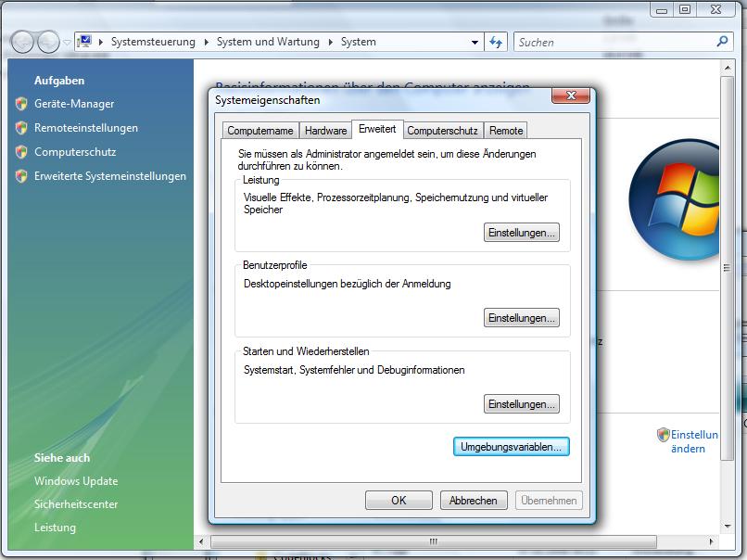747x560 pixels.
Task: Click the horizontal scrollbar thumb
Action: [432, 541]
